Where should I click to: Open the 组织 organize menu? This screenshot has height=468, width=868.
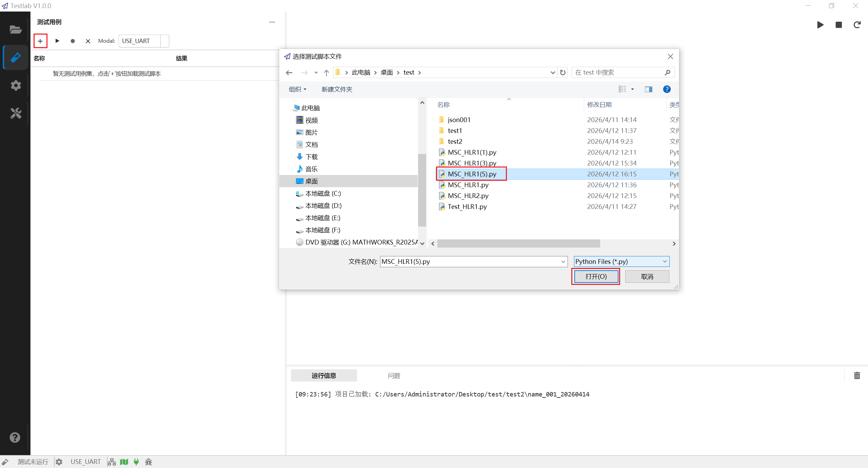pyautogui.click(x=298, y=89)
